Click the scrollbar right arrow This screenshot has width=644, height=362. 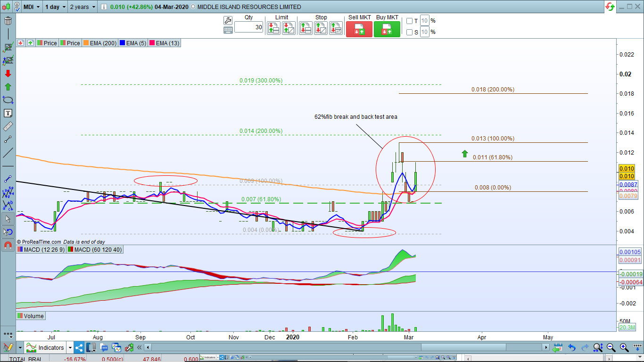pos(546,347)
